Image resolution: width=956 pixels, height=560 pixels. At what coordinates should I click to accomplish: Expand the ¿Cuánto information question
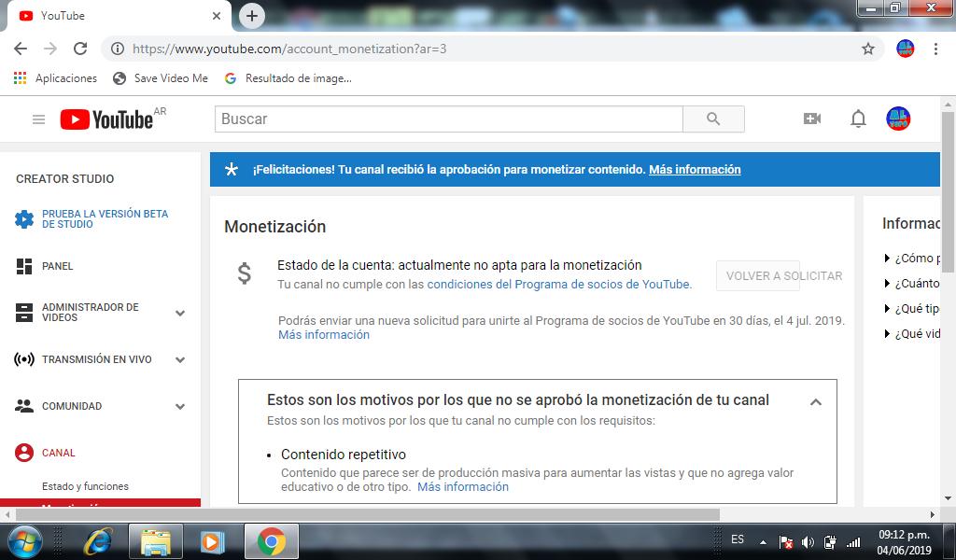coord(911,284)
